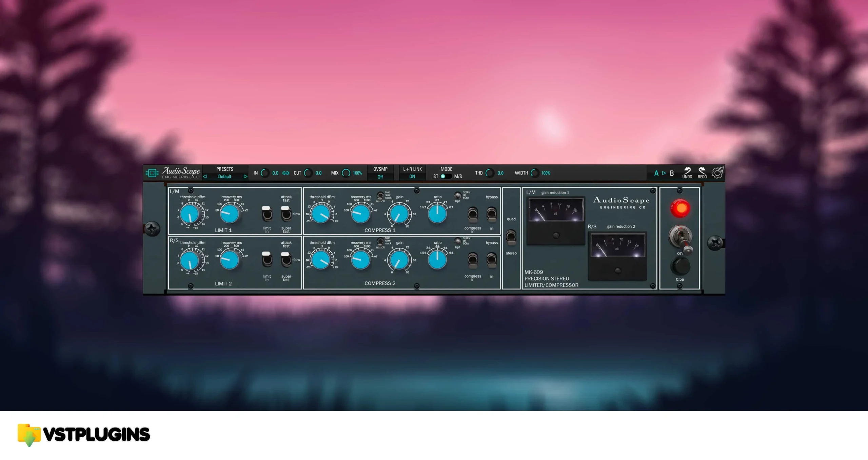The image size is (868, 460).
Task: Click the REDO icon
Action: [702, 173]
